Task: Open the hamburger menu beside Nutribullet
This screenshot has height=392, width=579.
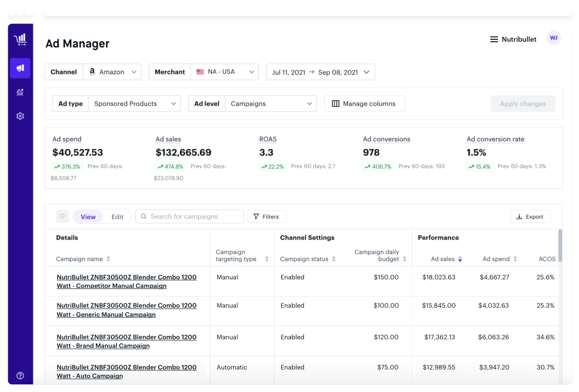Action: pos(494,39)
